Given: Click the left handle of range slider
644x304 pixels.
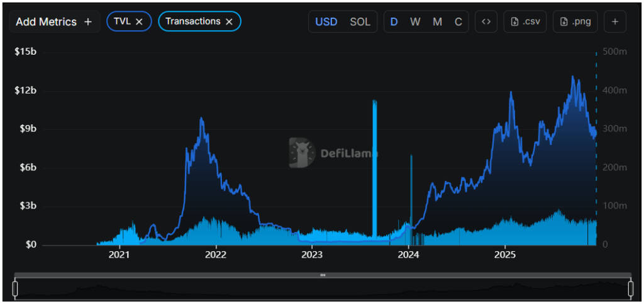Looking at the screenshot, I should [15, 288].
